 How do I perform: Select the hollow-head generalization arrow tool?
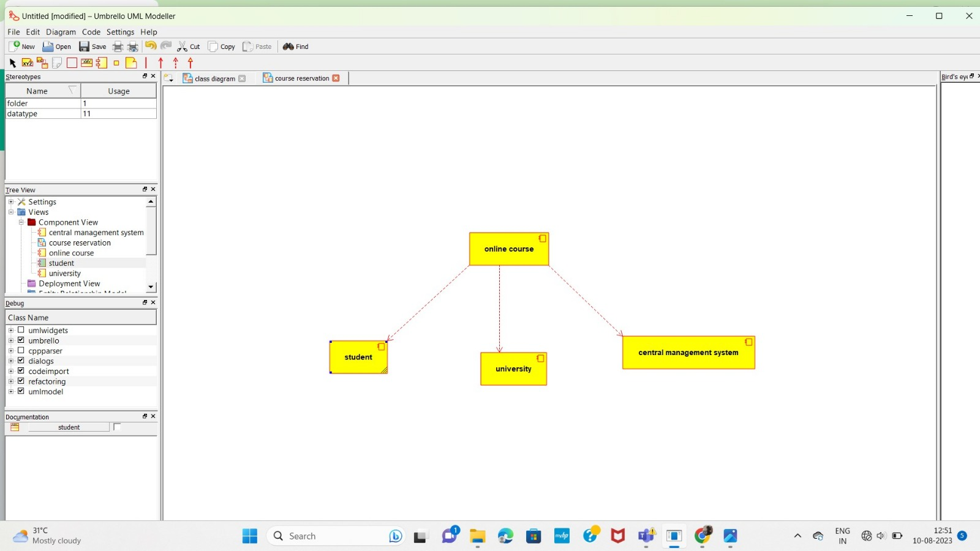[x=190, y=63]
